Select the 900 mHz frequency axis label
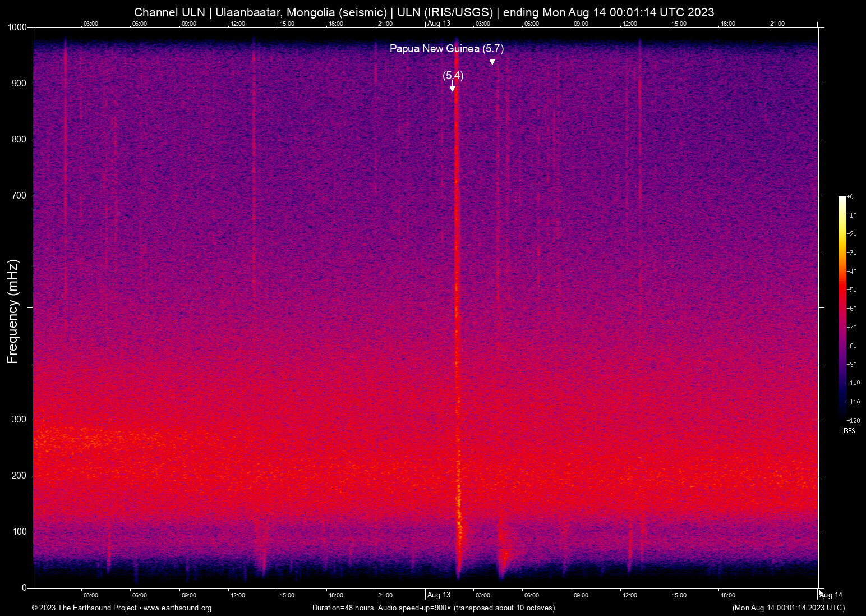 pos(19,84)
